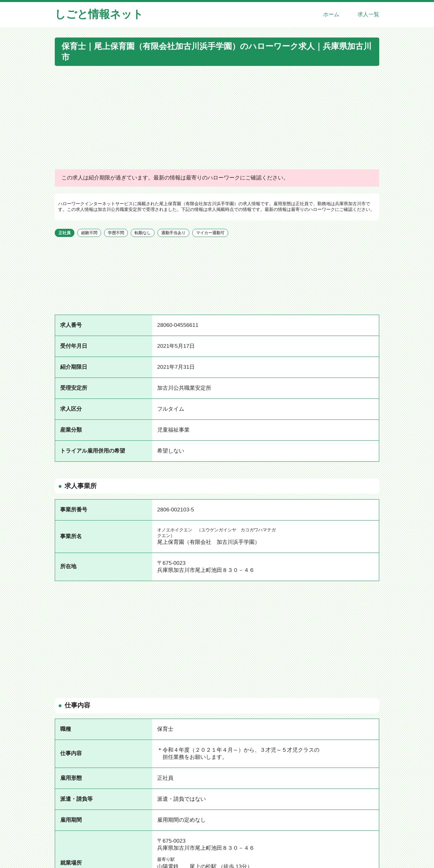Click the 受付年月日 value 2021年5月17日

176,346
